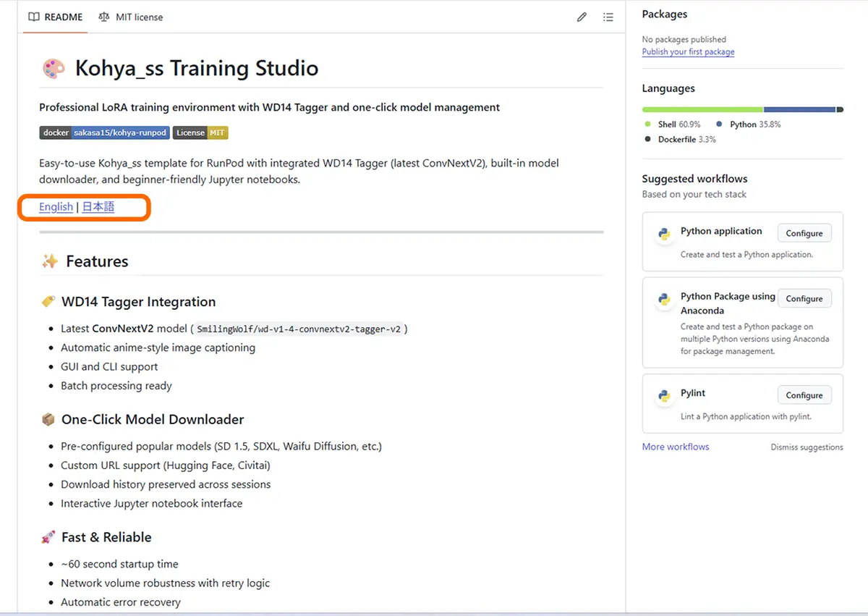This screenshot has height=616, width=868.
Task: Switch to the MIT license tab
Action: pos(131,17)
